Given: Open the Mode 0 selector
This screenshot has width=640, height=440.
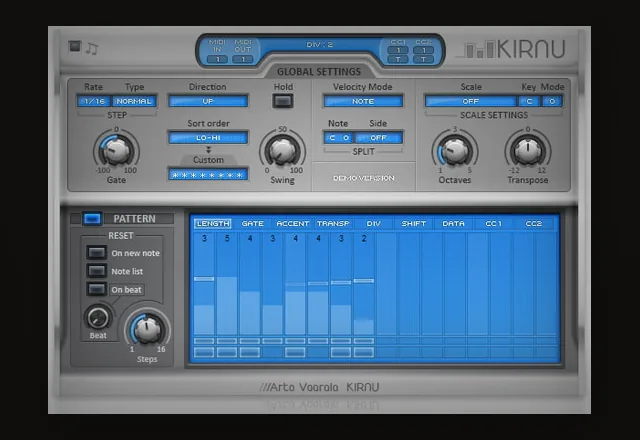Looking at the screenshot, I should pyautogui.click(x=552, y=101).
